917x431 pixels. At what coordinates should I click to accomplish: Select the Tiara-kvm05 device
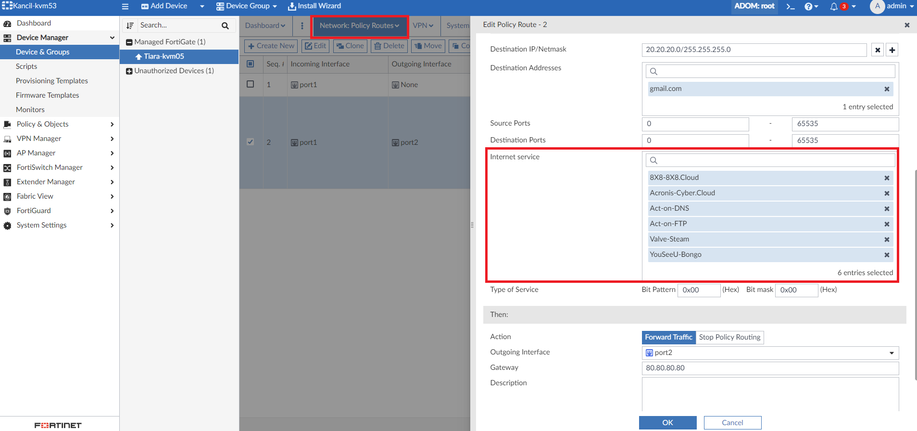pyautogui.click(x=180, y=57)
